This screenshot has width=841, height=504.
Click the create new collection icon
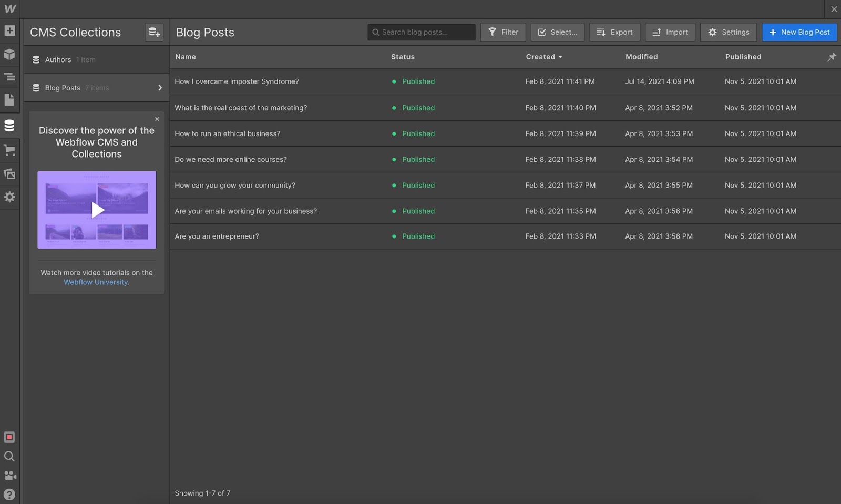(x=154, y=32)
